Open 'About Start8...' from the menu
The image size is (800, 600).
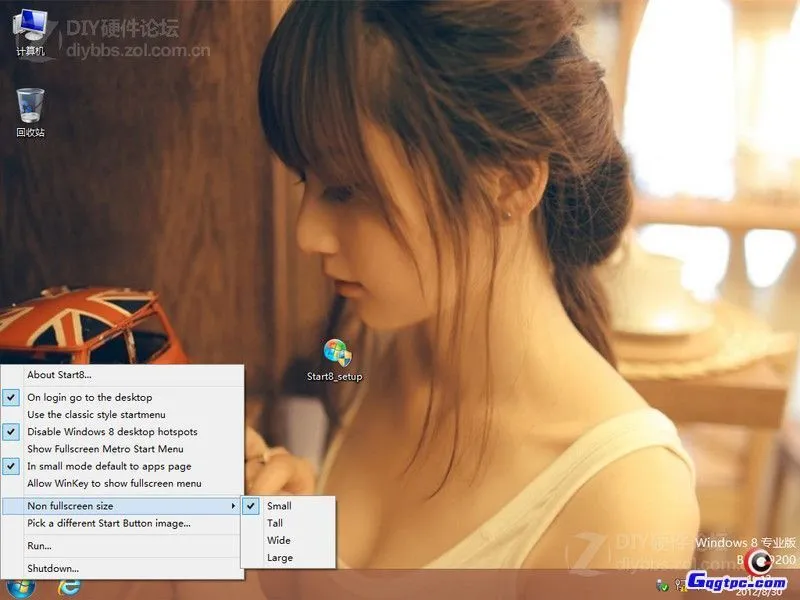pyautogui.click(x=58, y=374)
